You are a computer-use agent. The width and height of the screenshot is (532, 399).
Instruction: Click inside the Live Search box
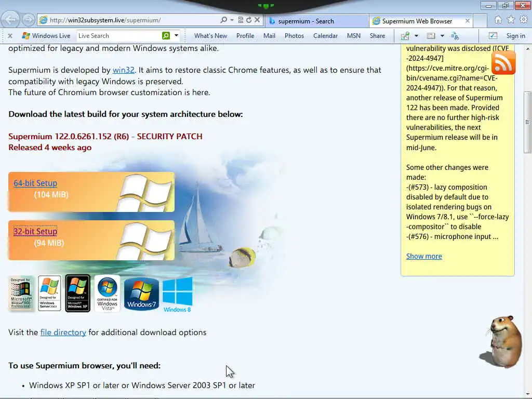tap(119, 36)
